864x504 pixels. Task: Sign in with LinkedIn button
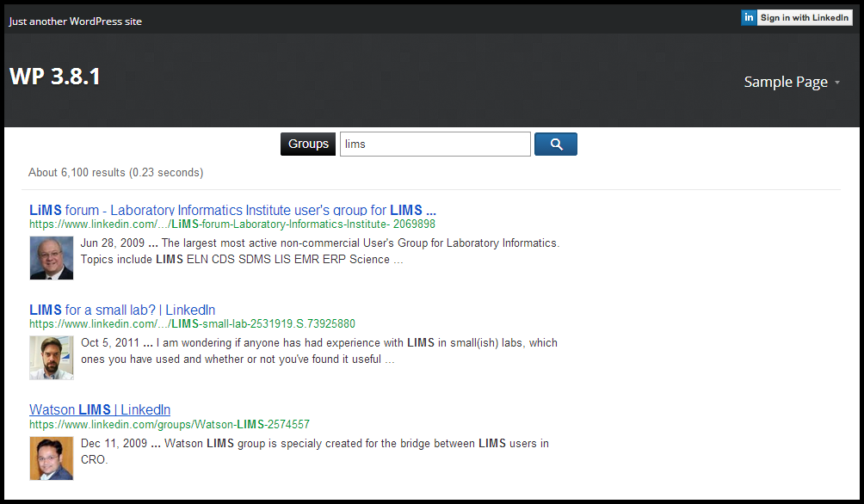(x=797, y=17)
